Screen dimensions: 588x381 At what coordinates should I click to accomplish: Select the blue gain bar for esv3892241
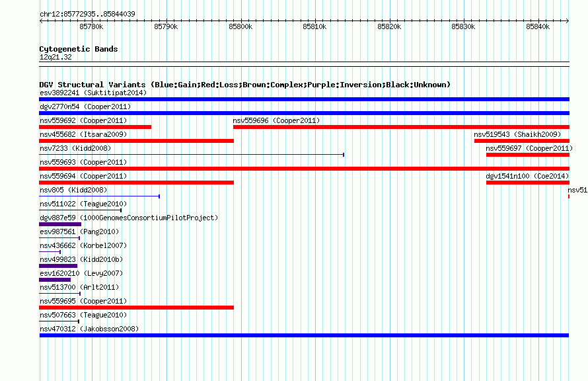pos(304,99)
